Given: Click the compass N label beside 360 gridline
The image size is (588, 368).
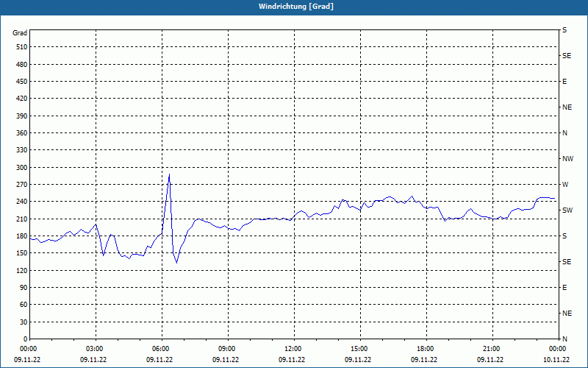Looking at the screenshot, I should (x=565, y=133).
